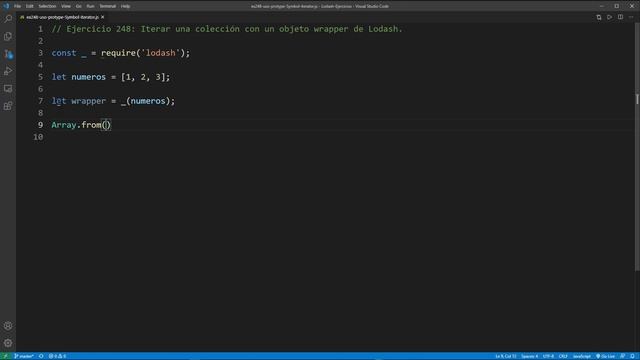Click the wrapper variable on line 7
640x360 pixels.
coord(89,101)
